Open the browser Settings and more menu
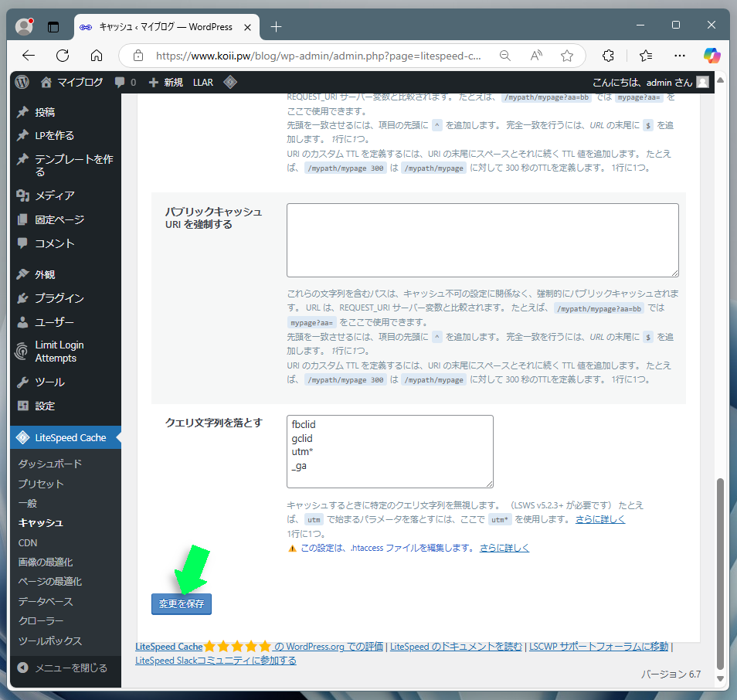 tap(680, 56)
